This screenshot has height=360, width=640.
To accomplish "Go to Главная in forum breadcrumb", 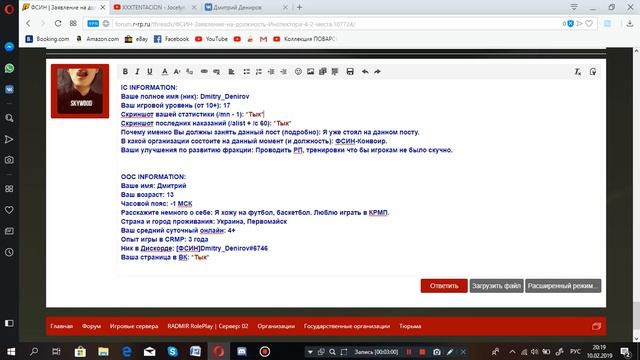I will 62,326.
